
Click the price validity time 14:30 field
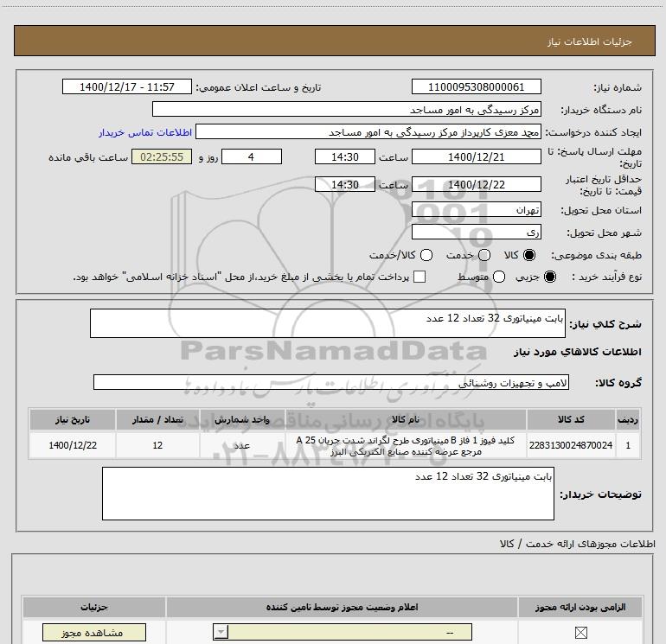[x=345, y=185]
